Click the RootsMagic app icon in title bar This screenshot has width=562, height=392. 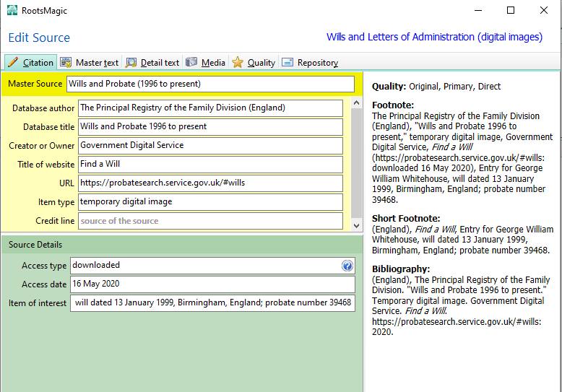(12, 10)
